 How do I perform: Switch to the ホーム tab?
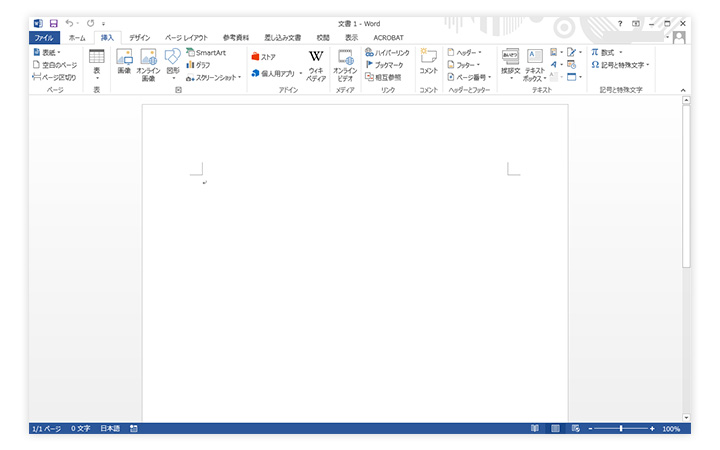pyautogui.click(x=77, y=38)
